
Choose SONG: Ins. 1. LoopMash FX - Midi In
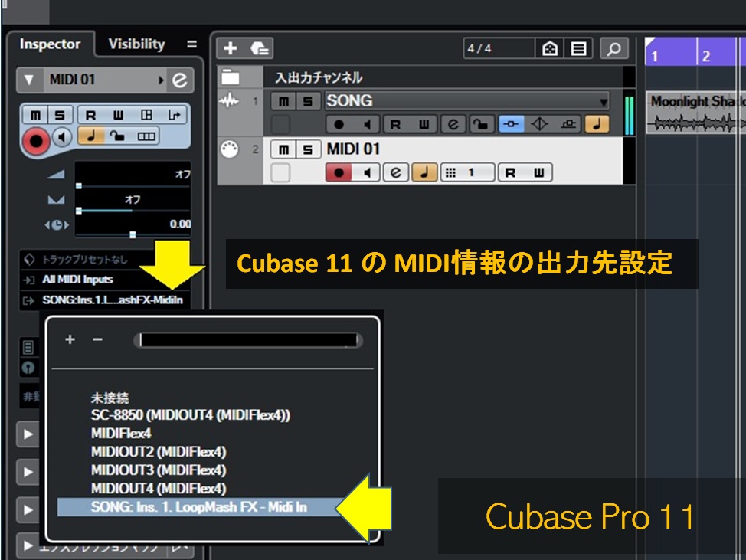pyautogui.click(x=199, y=507)
